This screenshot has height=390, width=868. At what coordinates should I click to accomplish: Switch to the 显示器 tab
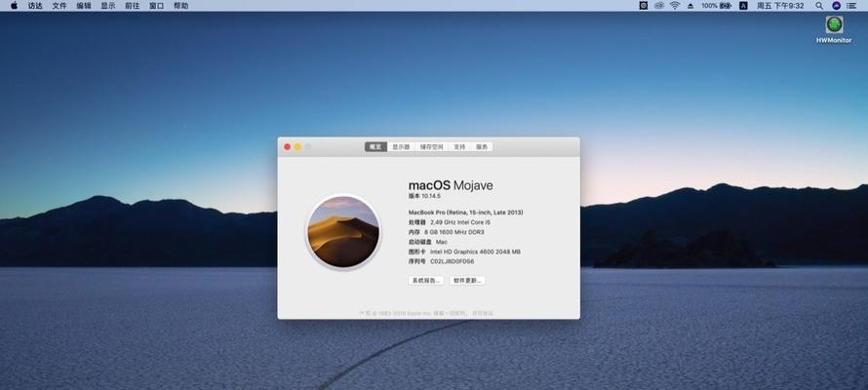[402, 146]
